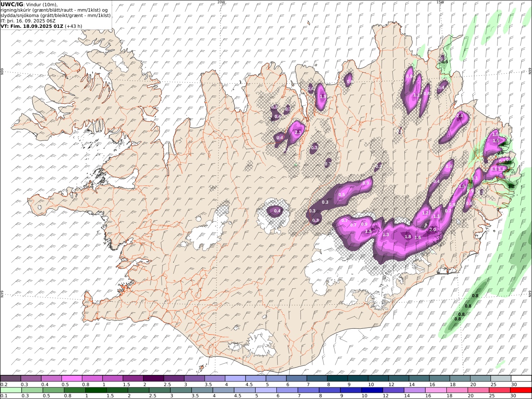Pick deep blue lower swatch between 10 and 12
Image resolution: width=532 pixels, height=399 pixels.
[372, 390]
